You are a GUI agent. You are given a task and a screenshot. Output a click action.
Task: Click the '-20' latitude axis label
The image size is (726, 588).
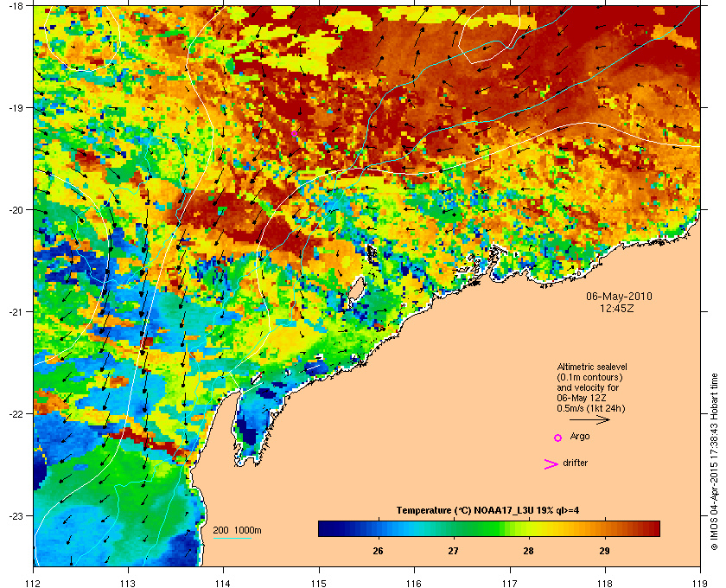tap(17, 210)
